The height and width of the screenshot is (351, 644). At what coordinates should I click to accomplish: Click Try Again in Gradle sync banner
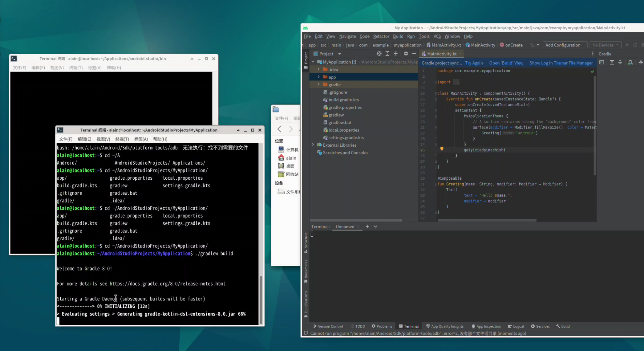click(474, 63)
